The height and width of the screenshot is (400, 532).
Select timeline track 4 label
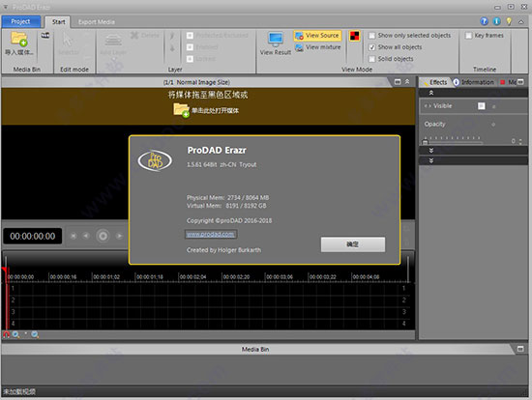[x=13, y=324]
